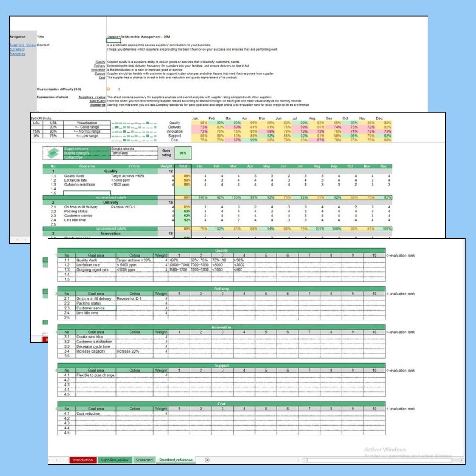Click the Total column header in scorecard
This screenshot has height=476, width=476.
[x=183, y=167]
